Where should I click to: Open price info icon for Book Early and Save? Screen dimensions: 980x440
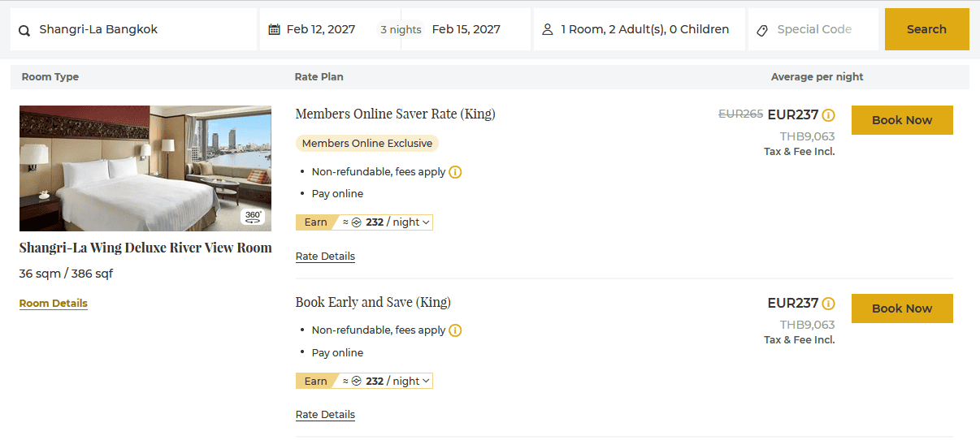828,304
